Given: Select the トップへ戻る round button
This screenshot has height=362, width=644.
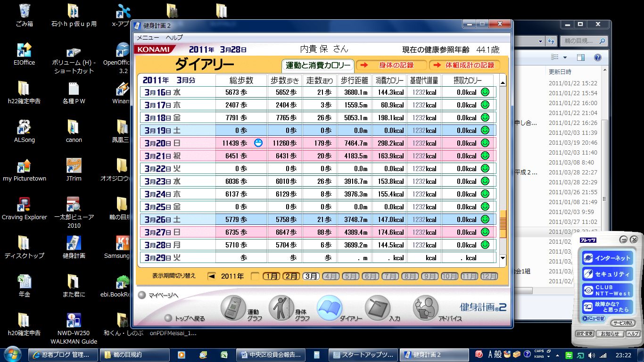Looking at the screenshot, I should pos(168,318).
